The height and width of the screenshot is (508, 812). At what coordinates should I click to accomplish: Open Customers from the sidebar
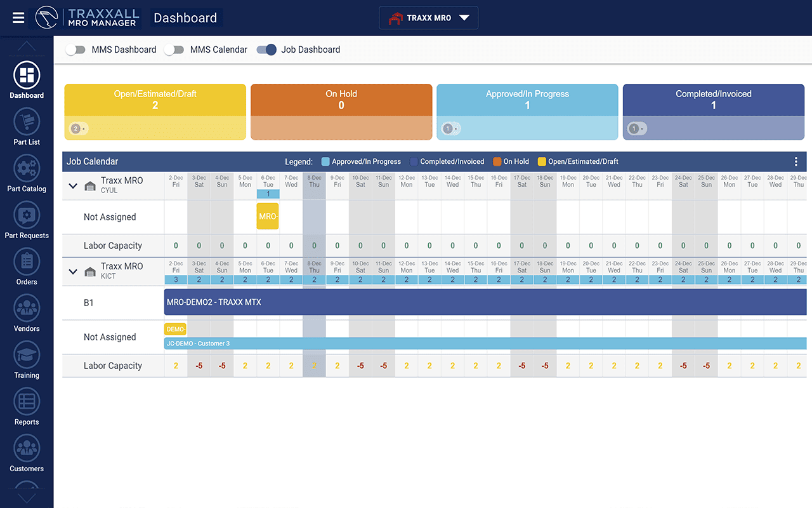[x=27, y=448]
